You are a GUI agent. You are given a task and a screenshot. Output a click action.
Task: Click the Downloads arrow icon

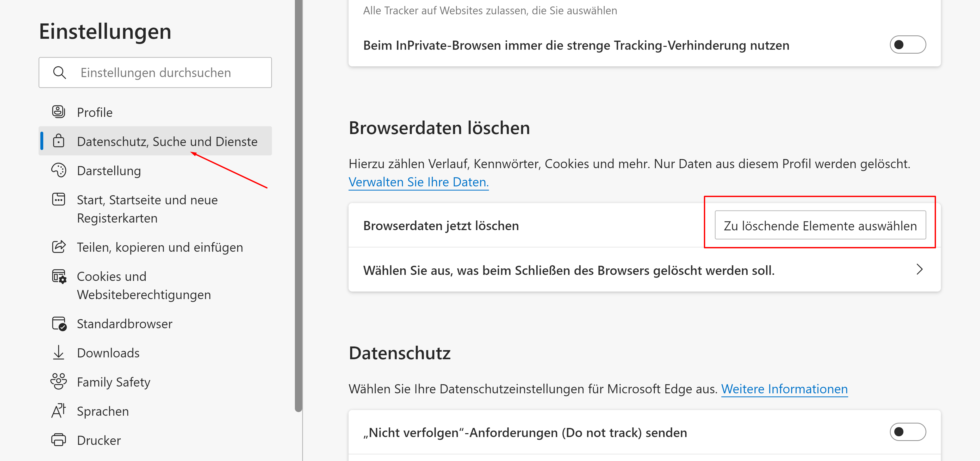pyautogui.click(x=59, y=353)
